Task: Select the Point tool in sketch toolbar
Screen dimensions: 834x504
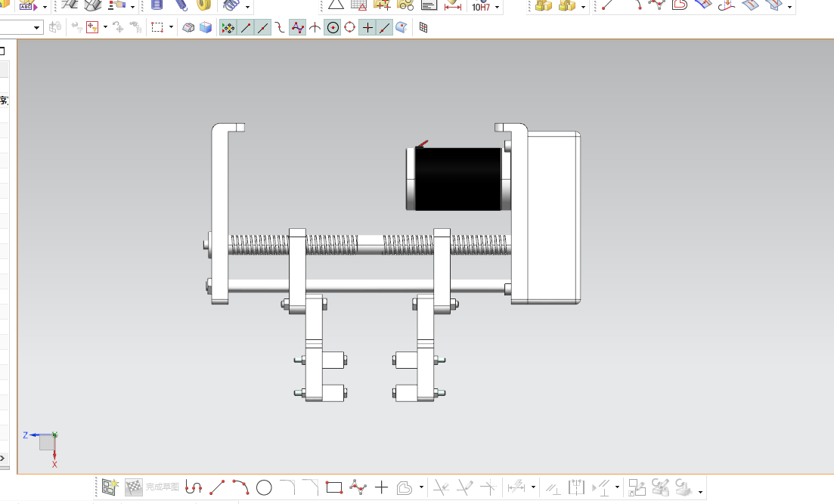Action: pyautogui.click(x=381, y=487)
